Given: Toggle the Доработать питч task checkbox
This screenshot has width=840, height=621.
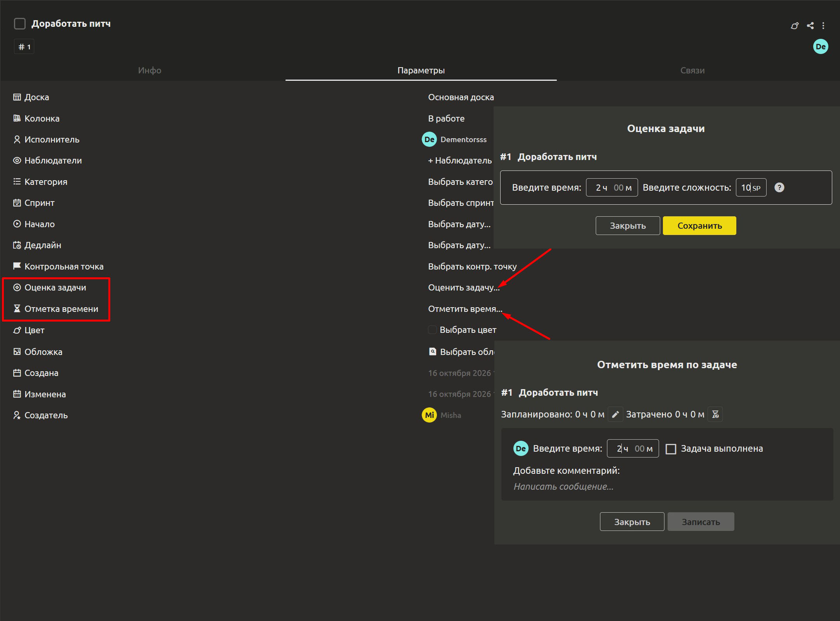Looking at the screenshot, I should (19, 24).
